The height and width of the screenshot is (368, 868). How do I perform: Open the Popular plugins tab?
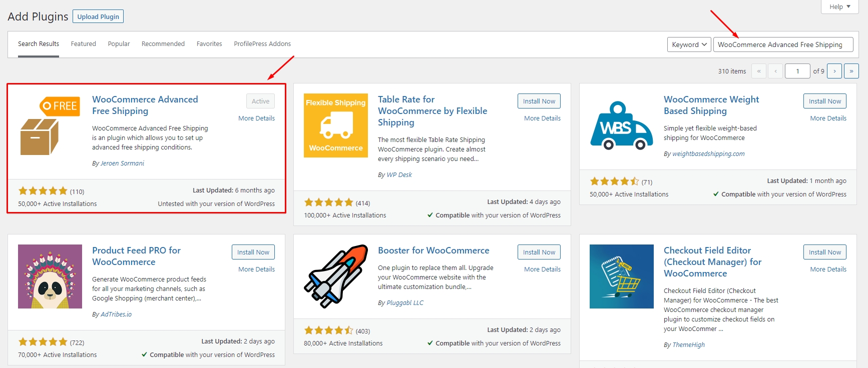(119, 44)
